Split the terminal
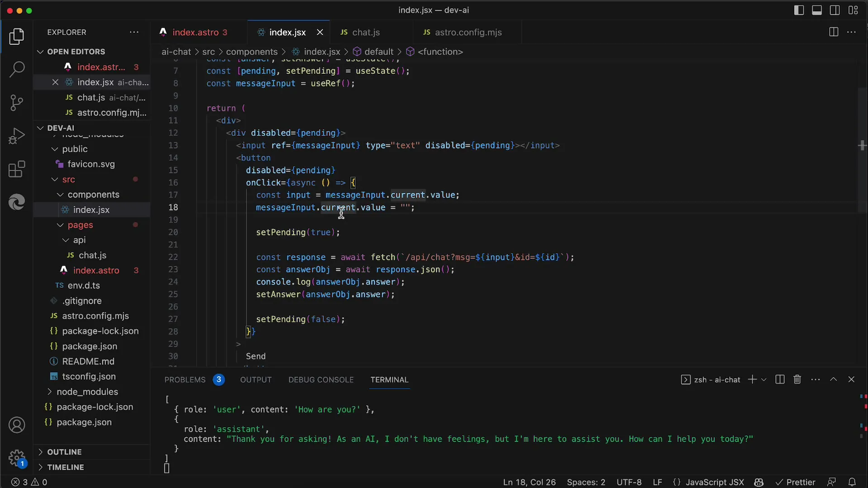This screenshot has height=488, width=868. (780, 379)
